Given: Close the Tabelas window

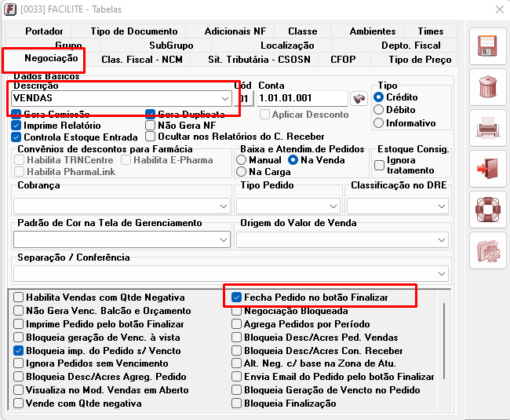Looking at the screenshot, I should pos(499,9).
